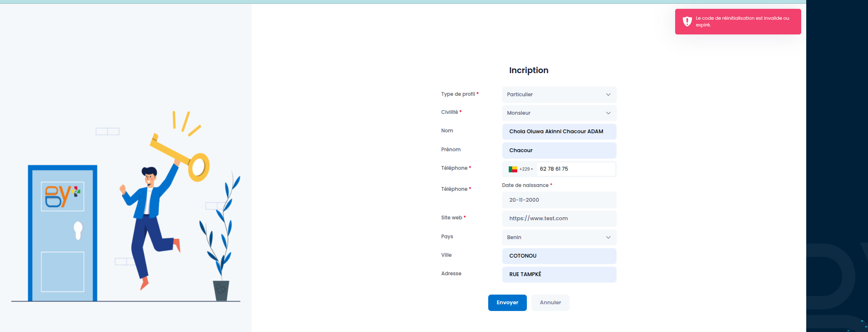
Task: Focus the Nom input field
Action: (x=559, y=132)
